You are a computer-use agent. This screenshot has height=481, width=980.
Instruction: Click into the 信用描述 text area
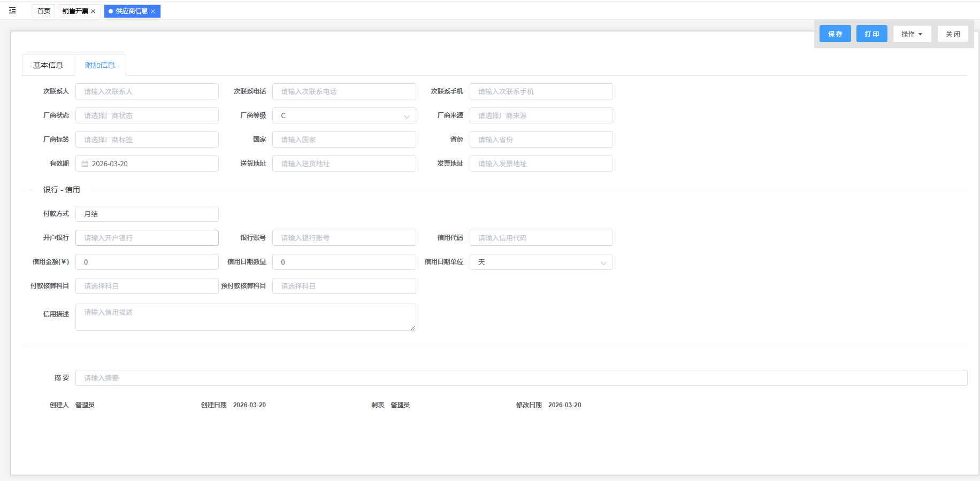(246, 317)
